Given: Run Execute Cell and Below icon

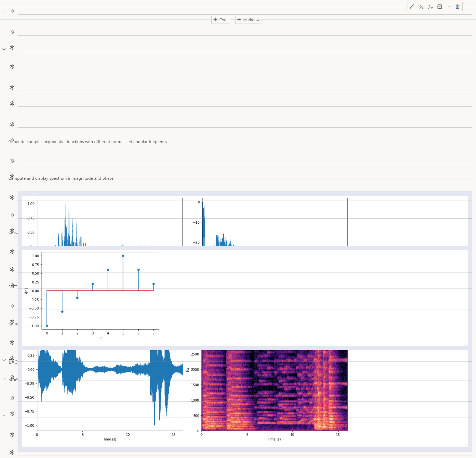Looking at the screenshot, I should click(421, 7).
